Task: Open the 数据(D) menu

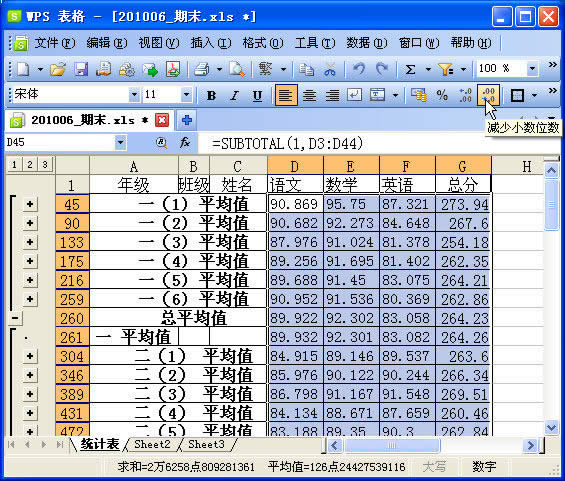Action: [366, 43]
